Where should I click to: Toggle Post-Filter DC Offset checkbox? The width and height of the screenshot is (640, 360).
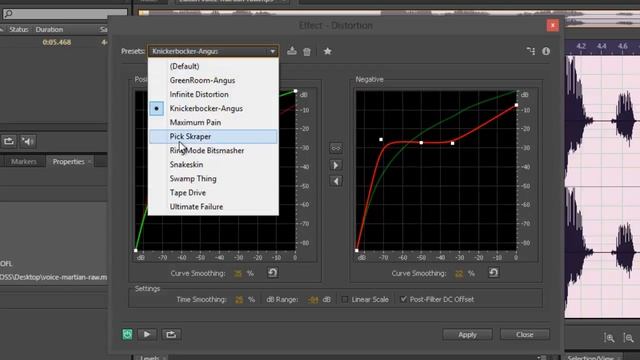pos(403,299)
